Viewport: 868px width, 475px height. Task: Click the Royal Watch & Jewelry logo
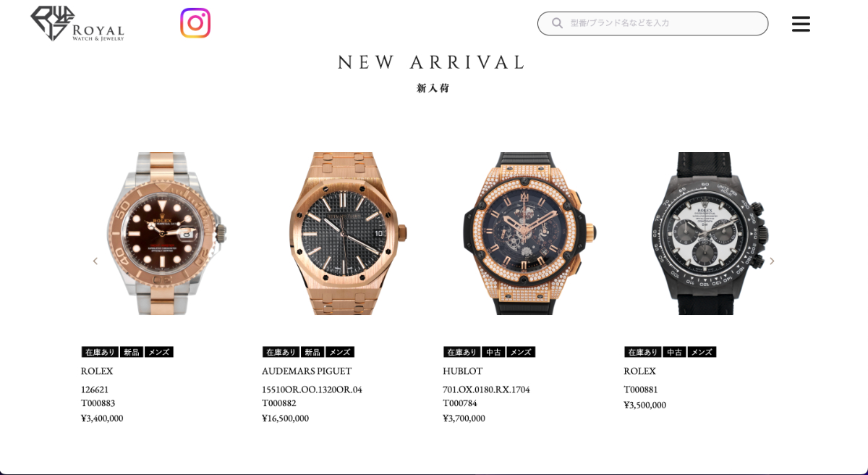pyautogui.click(x=77, y=23)
